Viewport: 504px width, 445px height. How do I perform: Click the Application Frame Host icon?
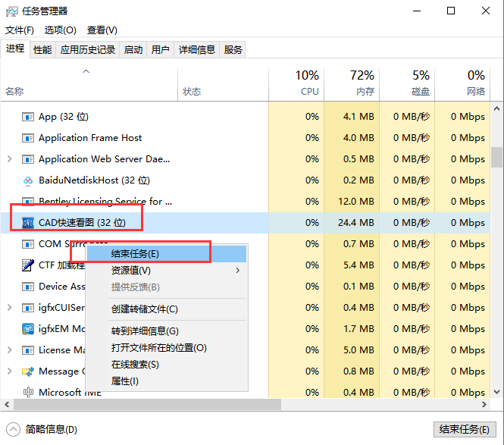(28, 138)
